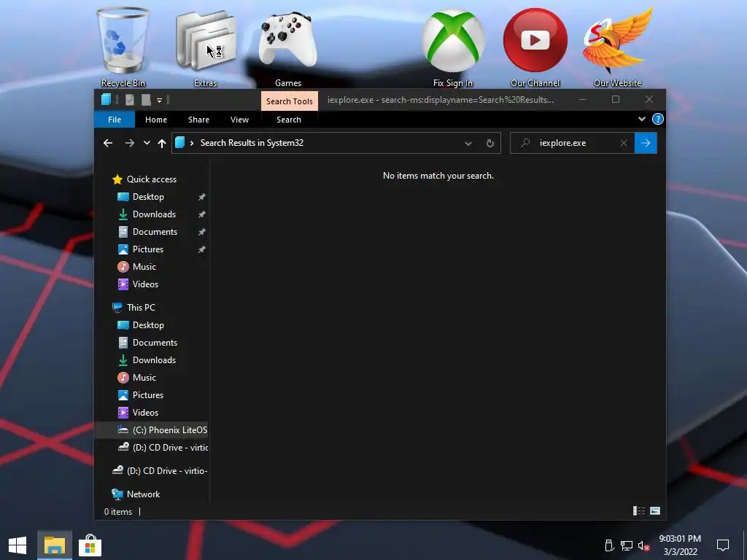Open pinned Desktop under Quick access
The width and height of the screenshot is (747, 560).
[148, 197]
